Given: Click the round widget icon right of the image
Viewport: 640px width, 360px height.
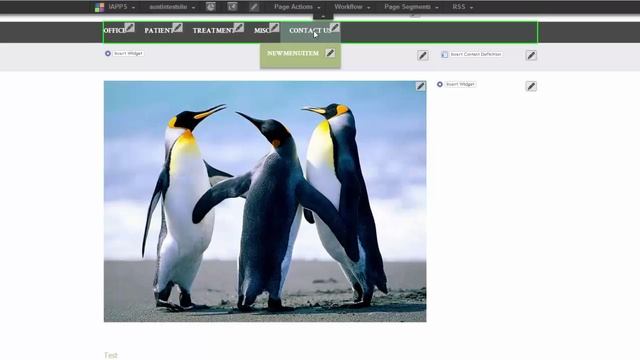Looking at the screenshot, I should 440,84.
